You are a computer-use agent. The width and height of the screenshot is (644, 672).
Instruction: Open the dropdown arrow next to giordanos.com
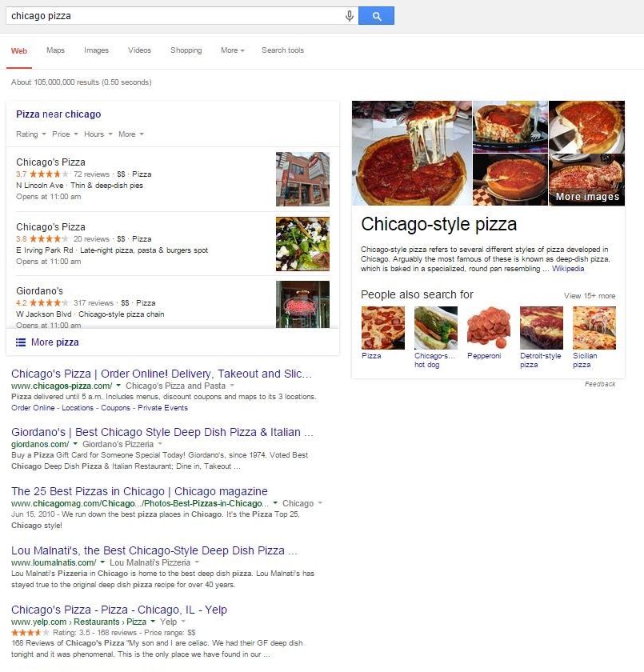[x=75, y=443]
